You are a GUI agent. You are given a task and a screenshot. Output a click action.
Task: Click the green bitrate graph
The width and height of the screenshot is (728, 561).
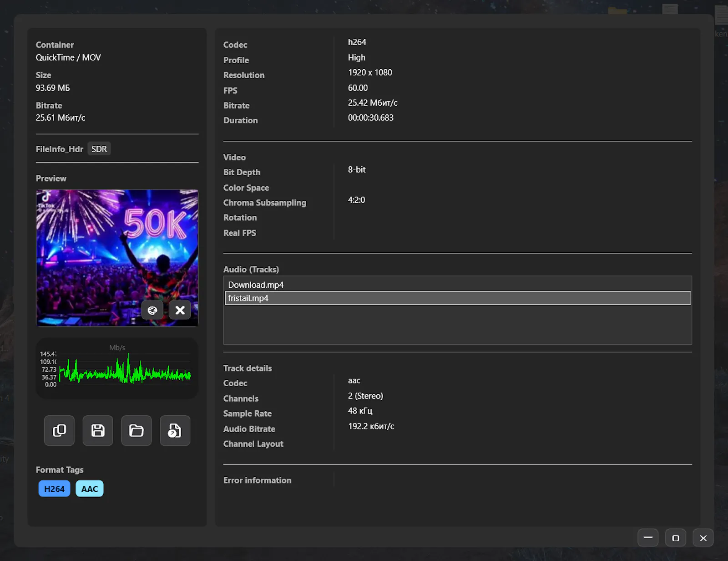coord(125,369)
